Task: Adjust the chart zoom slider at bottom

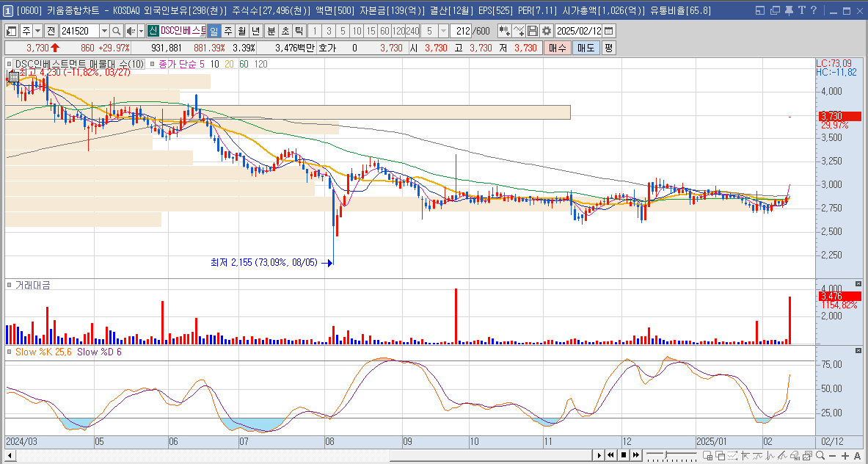Action: 666,455
